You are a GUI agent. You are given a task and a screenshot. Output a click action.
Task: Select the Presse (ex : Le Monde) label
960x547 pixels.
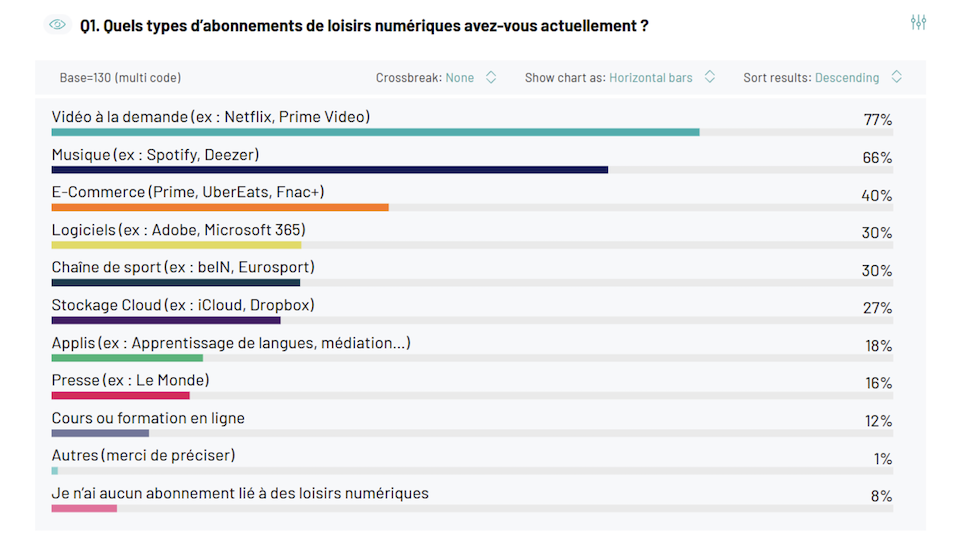point(130,380)
